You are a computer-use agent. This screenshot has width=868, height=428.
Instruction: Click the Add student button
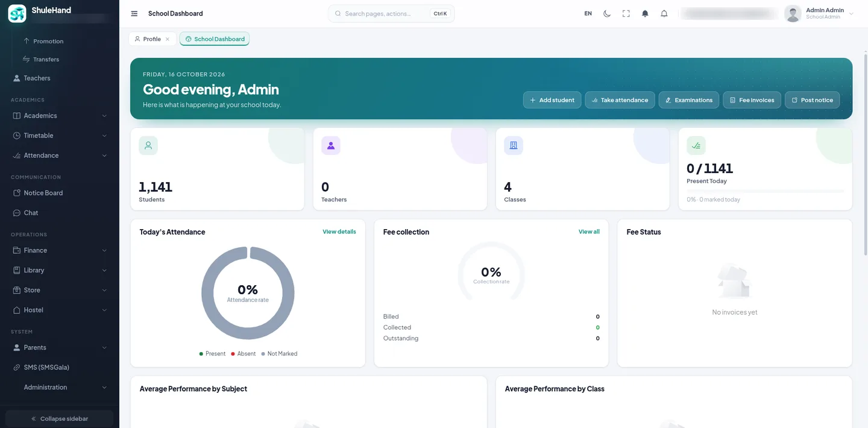tap(552, 100)
